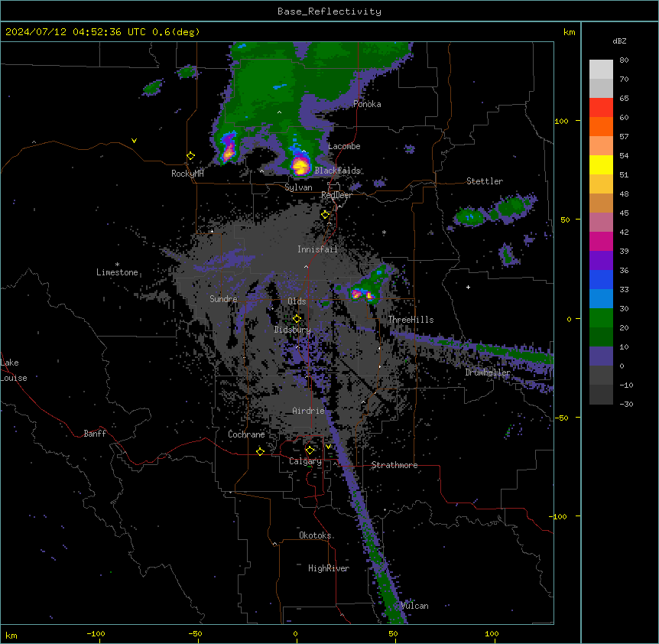The image size is (659, 644).
Task: Select the Okotoks label
Action: (315, 535)
